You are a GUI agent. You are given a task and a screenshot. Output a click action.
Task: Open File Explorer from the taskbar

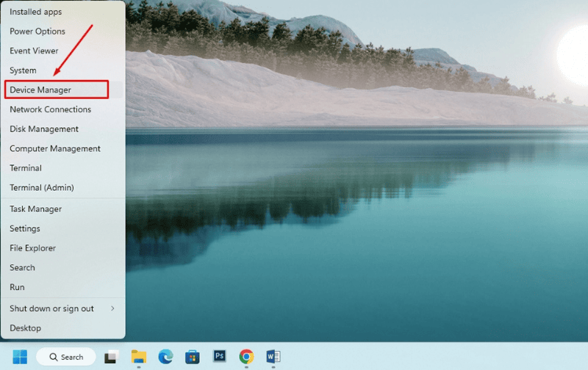(138, 357)
